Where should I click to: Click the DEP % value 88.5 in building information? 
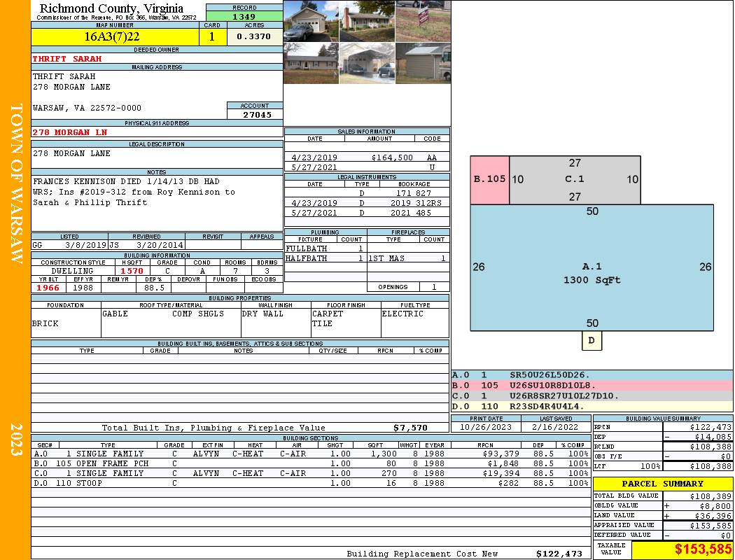[154, 288]
